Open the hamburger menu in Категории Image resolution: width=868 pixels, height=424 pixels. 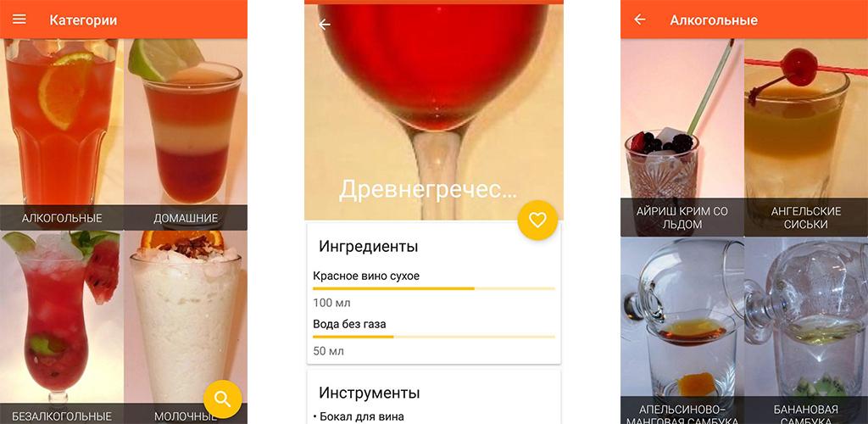(x=19, y=20)
